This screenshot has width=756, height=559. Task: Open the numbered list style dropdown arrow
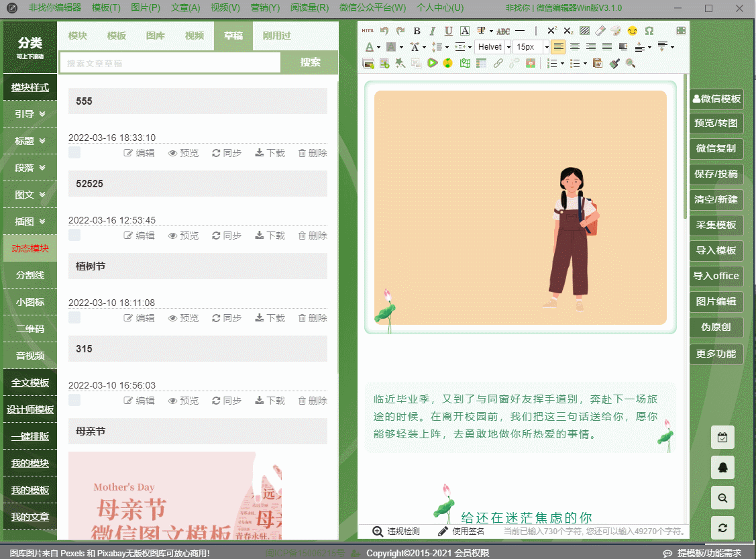click(x=562, y=64)
